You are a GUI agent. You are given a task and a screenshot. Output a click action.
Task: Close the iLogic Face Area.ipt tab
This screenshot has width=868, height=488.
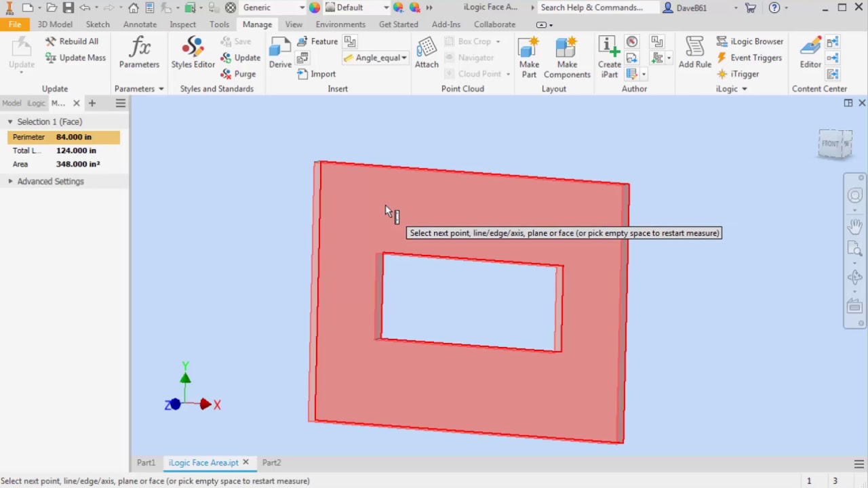point(245,463)
